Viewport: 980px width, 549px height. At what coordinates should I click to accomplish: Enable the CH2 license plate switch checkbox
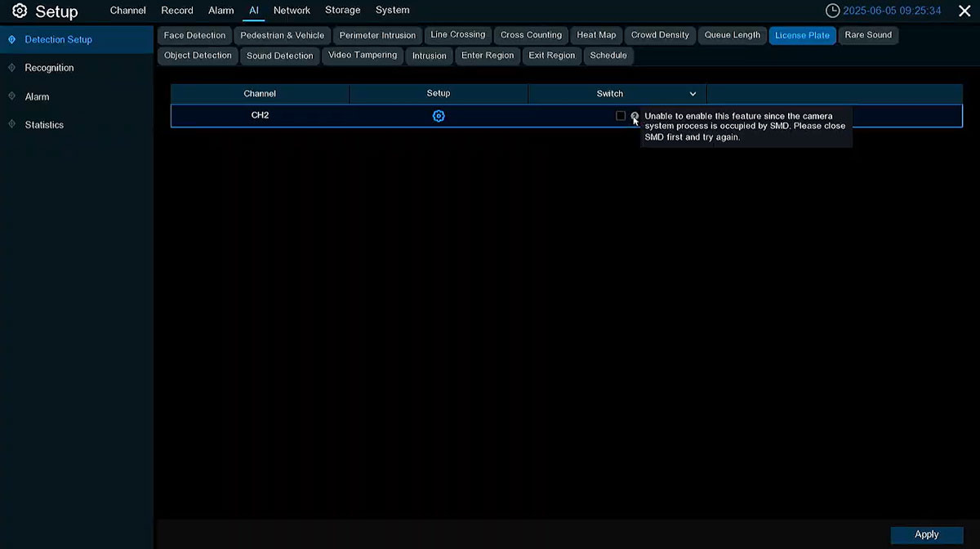[x=621, y=116]
